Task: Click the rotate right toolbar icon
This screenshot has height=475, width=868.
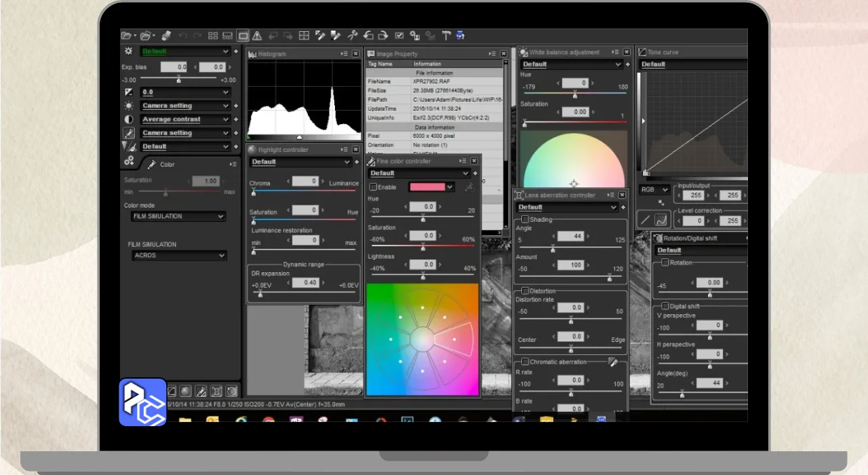Action: pyautogui.click(x=383, y=35)
